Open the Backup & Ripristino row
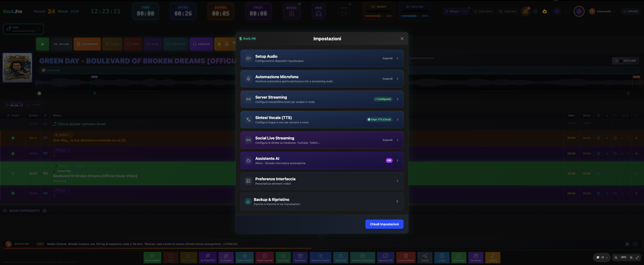644x265 pixels. [322, 201]
